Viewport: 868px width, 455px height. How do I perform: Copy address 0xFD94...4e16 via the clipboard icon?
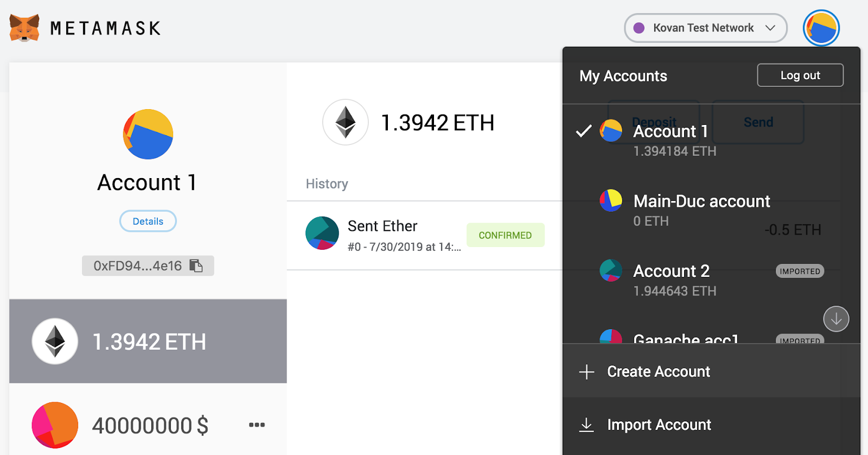tap(196, 266)
